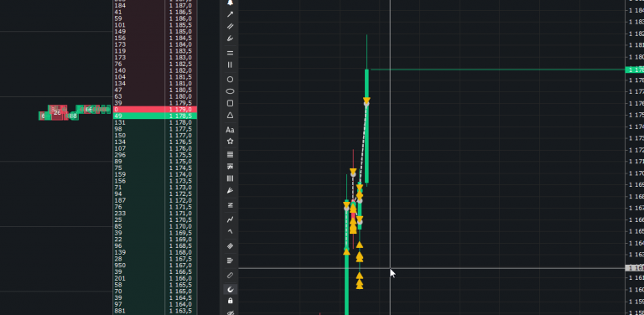The image size is (644, 315).
Task: Click order book price 1 166,0
Action: pyautogui.click(x=180, y=278)
